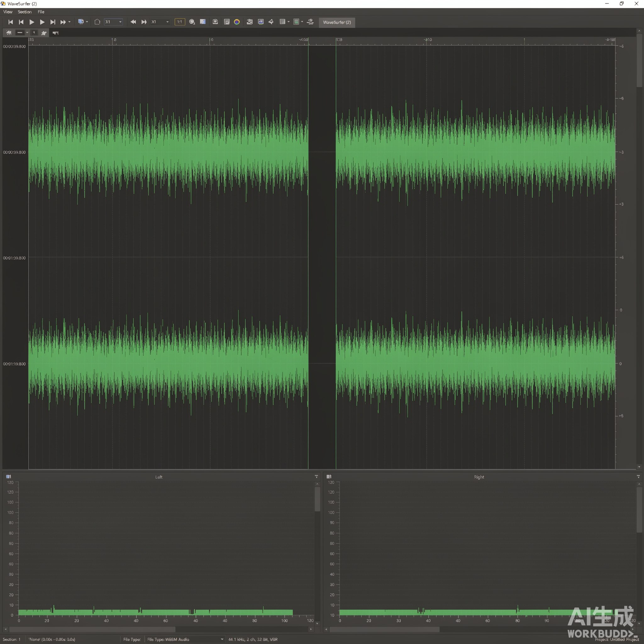Restore down the WaveSurfer window
Screen dimensions: 644x644
tap(622, 4)
